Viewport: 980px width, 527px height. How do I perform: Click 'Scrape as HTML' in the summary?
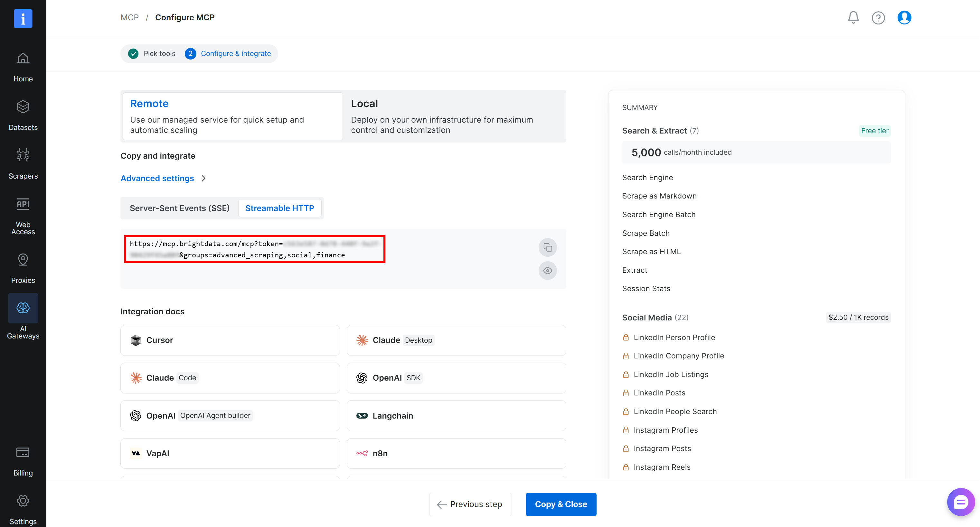point(651,252)
